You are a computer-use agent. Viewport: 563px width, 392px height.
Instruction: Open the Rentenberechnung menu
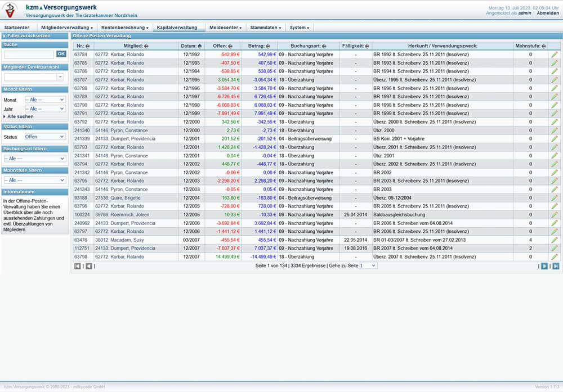124,28
